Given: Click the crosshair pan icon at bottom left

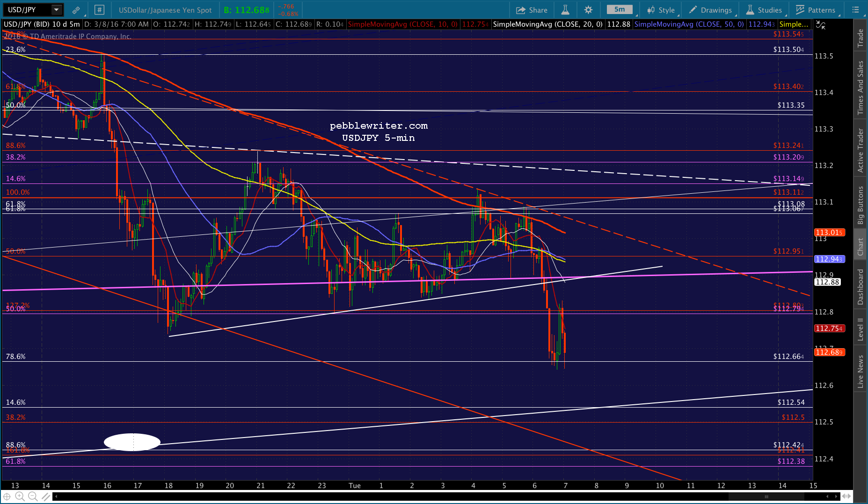Looking at the screenshot, I should pyautogui.click(x=7, y=497).
